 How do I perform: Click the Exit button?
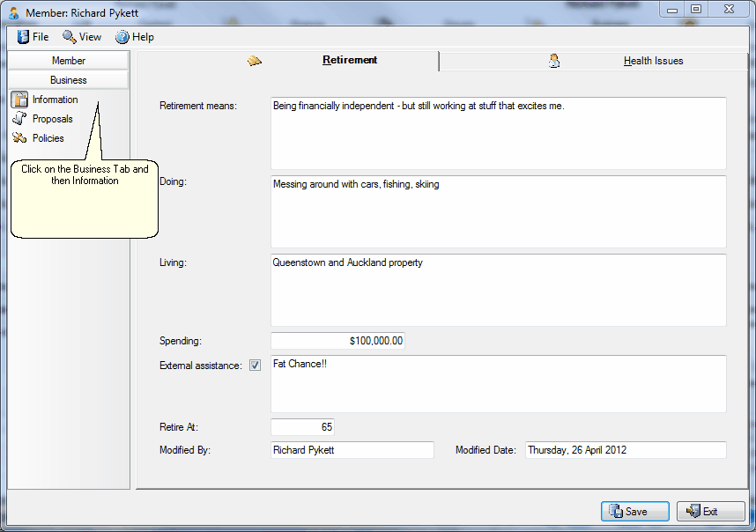coord(711,511)
